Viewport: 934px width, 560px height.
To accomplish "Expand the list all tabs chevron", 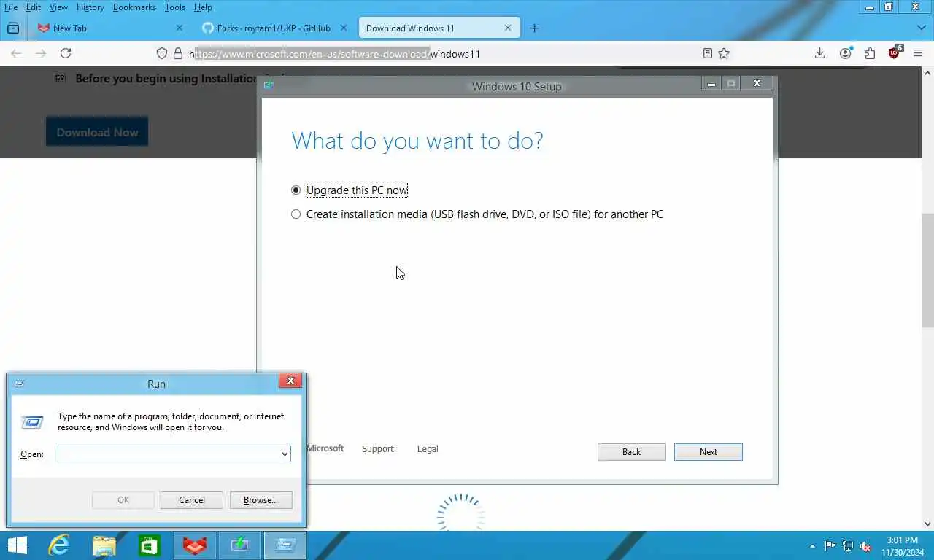I will 921,28.
